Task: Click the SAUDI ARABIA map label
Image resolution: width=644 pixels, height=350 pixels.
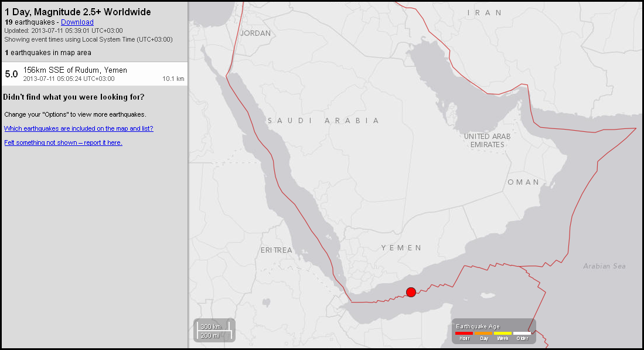Action: click(323, 121)
